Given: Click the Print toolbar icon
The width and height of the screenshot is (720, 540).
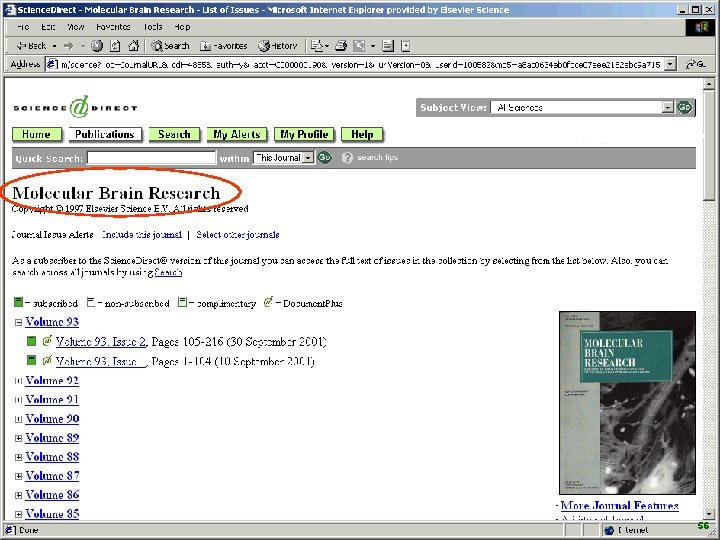Looking at the screenshot, I should (341, 46).
